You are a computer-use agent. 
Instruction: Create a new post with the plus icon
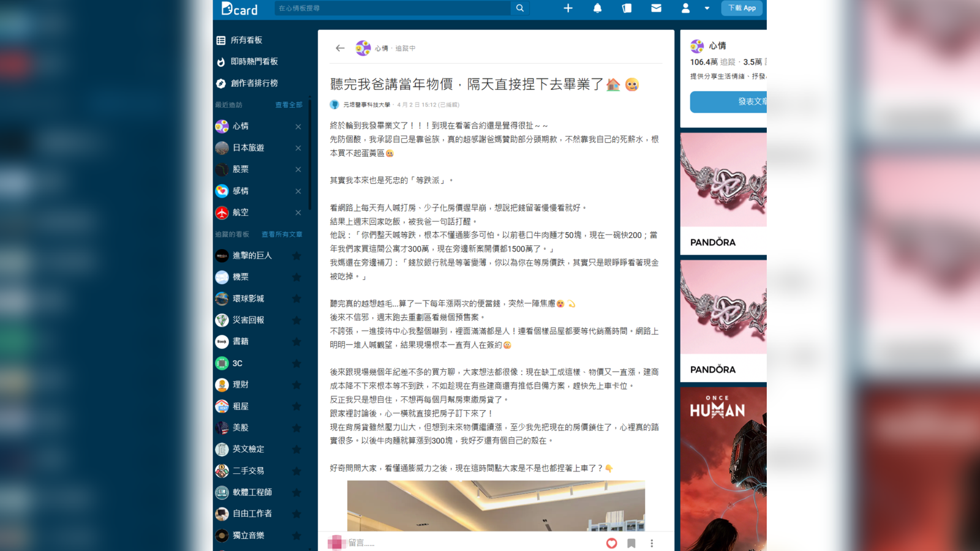click(x=568, y=8)
